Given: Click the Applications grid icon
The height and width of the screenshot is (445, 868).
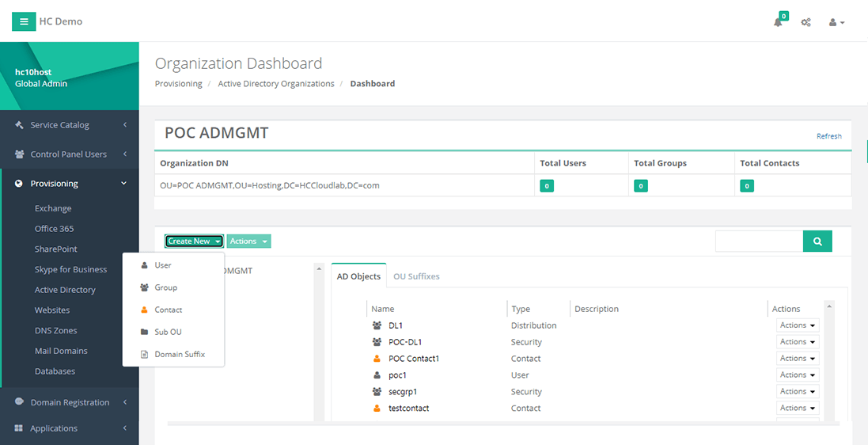Looking at the screenshot, I should click(x=19, y=428).
